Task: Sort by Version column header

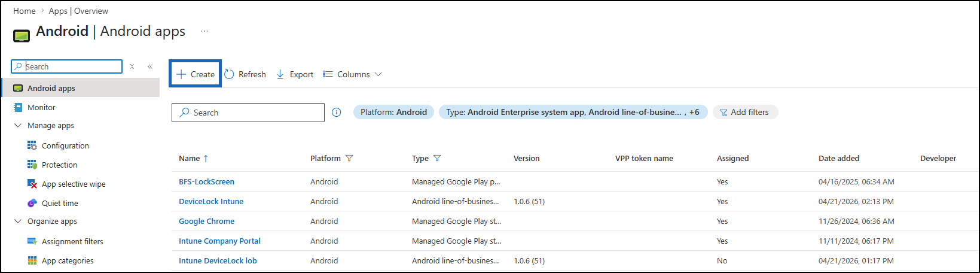Action: (526, 158)
